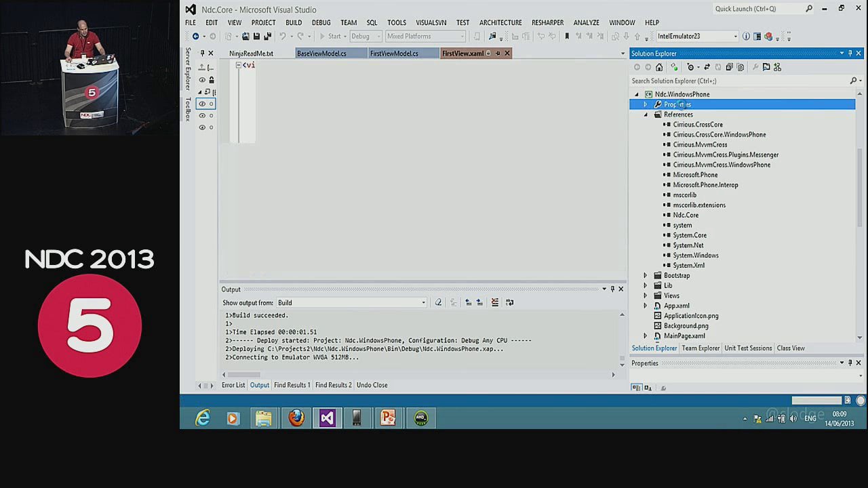Image resolution: width=868 pixels, height=488 pixels.
Task: Switch to the NinjaReadMe.txt tab
Action: pyautogui.click(x=251, y=53)
